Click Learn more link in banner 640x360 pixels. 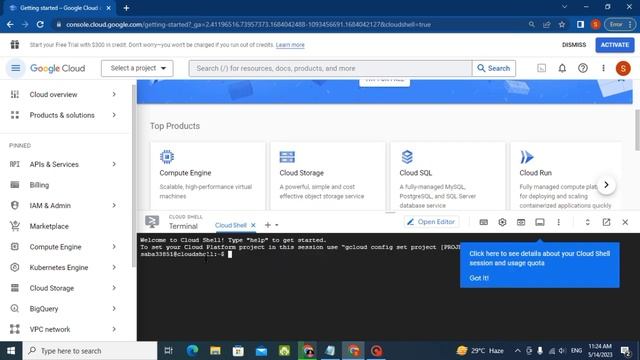290,45
